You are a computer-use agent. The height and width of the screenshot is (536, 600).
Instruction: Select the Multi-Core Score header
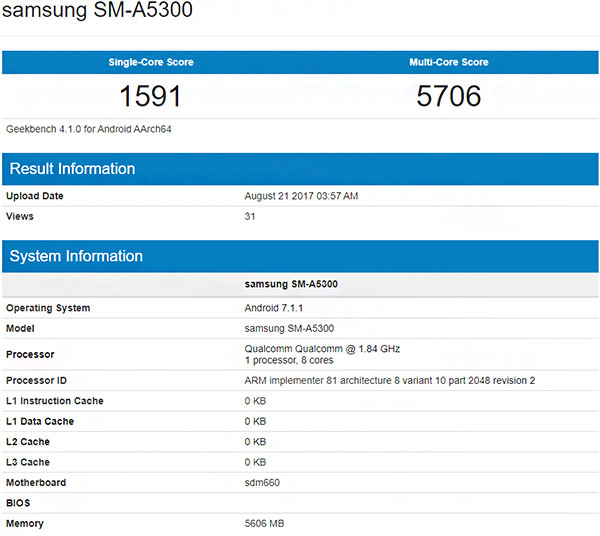click(x=449, y=62)
